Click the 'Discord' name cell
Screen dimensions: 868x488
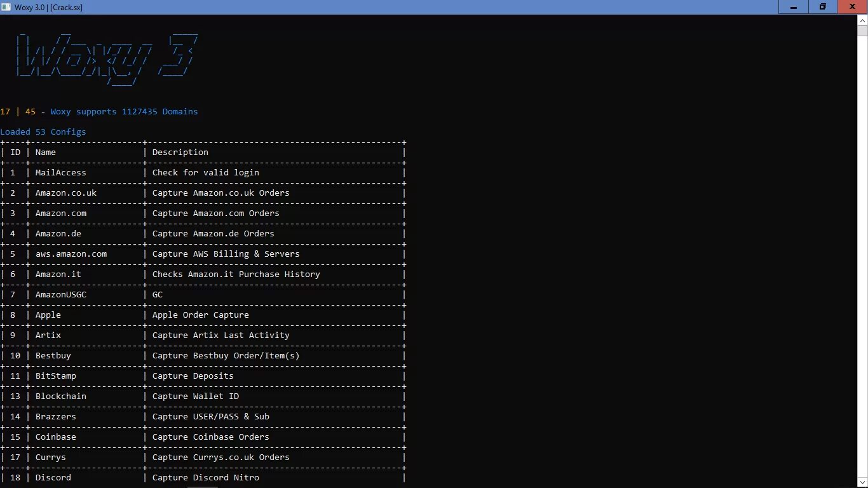53,478
